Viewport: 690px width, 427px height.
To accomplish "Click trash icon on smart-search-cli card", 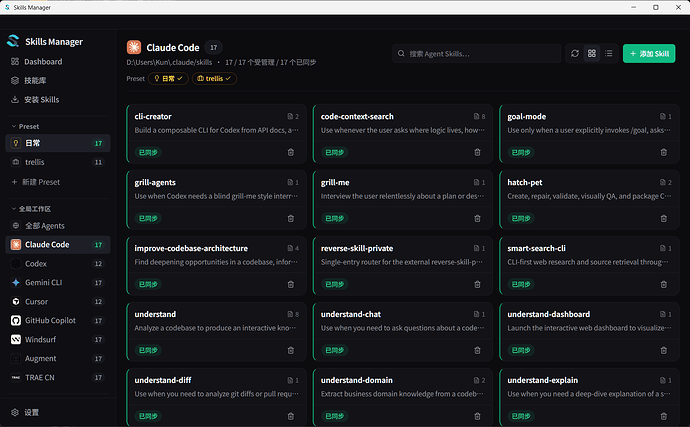I will point(664,284).
